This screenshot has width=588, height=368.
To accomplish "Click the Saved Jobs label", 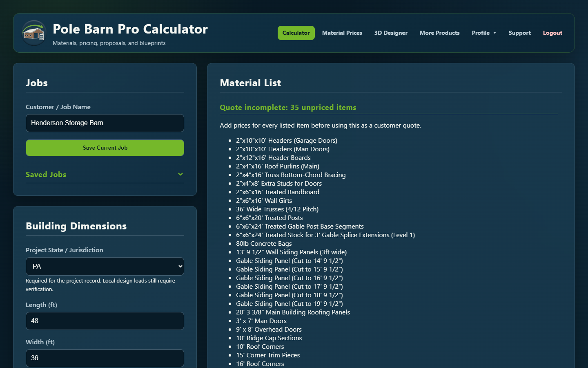I will tap(46, 175).
